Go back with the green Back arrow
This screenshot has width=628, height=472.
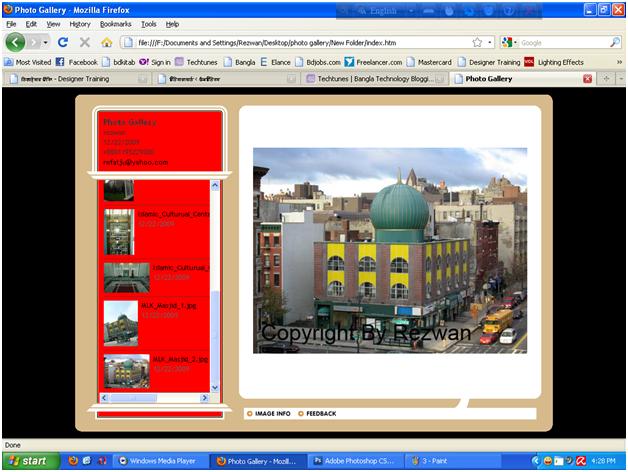15,42
